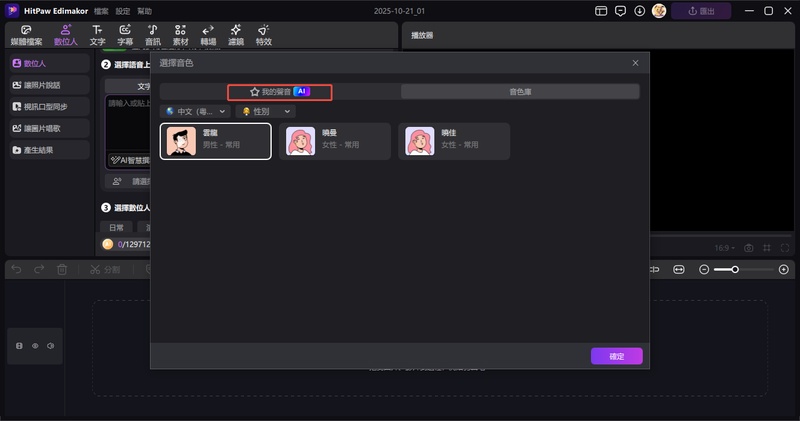The width and height of the screenshot is (800, 421).
Task: Mute the track with the speaker icon
Action: coord(50,346)
